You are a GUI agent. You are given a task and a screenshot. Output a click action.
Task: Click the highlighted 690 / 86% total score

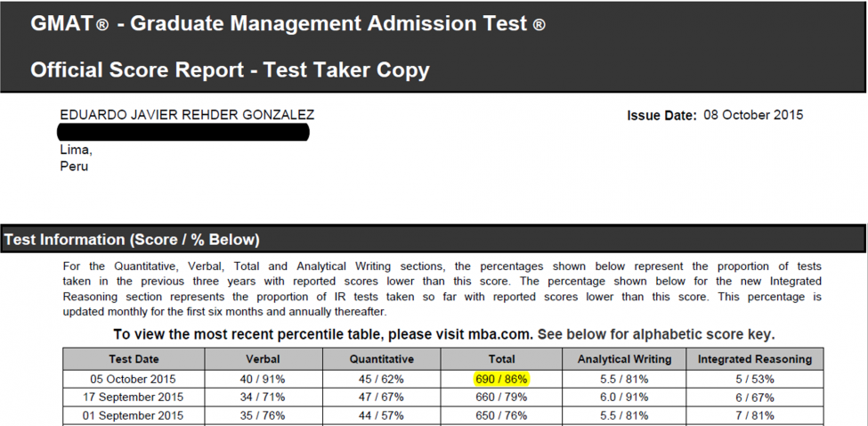501,379
